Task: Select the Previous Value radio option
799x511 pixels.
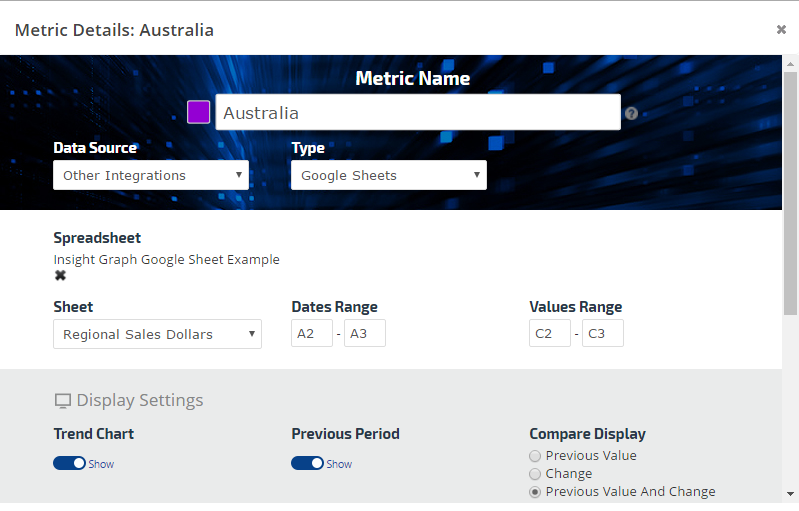Action: tap(535, 456)
